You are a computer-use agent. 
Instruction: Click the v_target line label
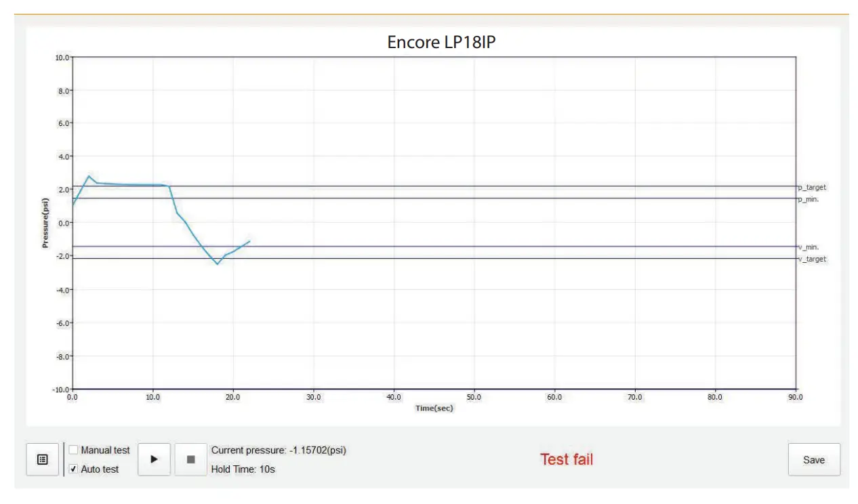click(812, 259)
